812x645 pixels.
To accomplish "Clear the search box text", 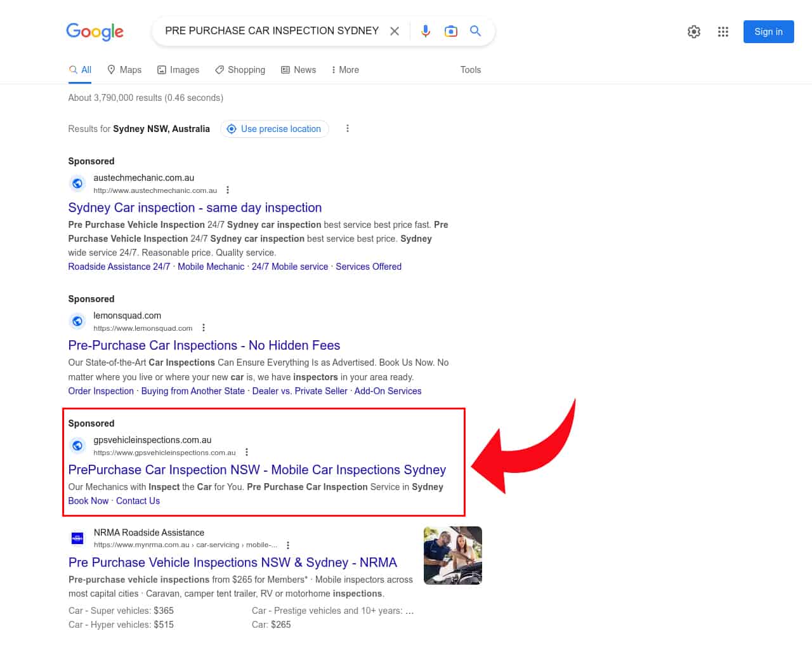I will (395, 31).
